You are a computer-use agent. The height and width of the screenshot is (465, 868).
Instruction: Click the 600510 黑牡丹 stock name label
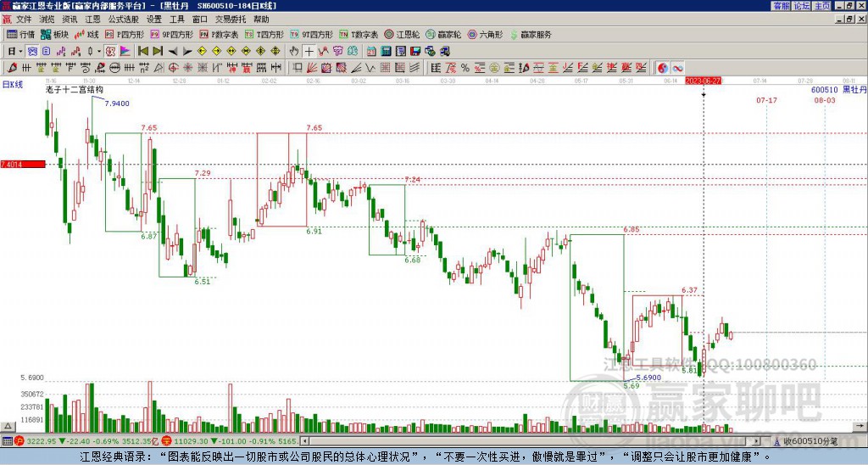(838, 89)
